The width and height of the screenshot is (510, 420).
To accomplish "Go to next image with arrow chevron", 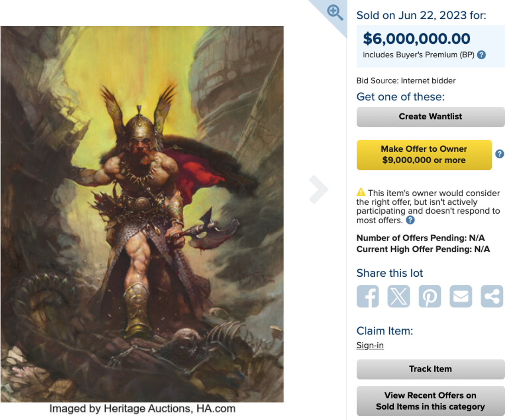I will click(318, 189).
